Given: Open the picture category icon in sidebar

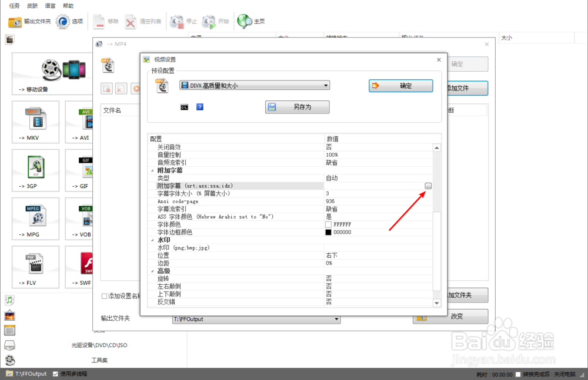Looking at the screenshot, I should (10, 315).
